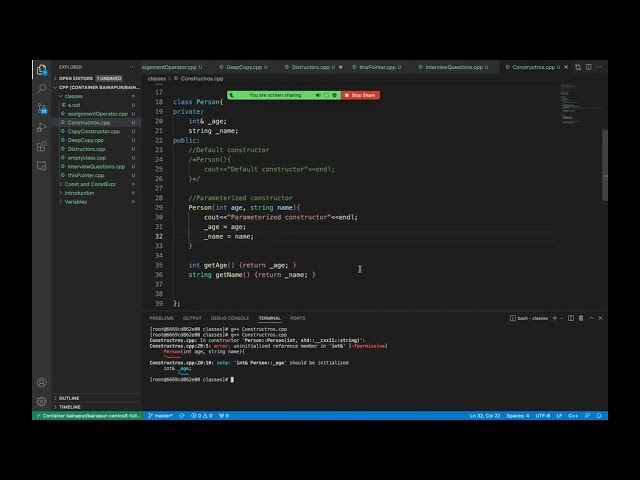
Task: Maximize the panel with chevron up
Action: coord(591,318)
